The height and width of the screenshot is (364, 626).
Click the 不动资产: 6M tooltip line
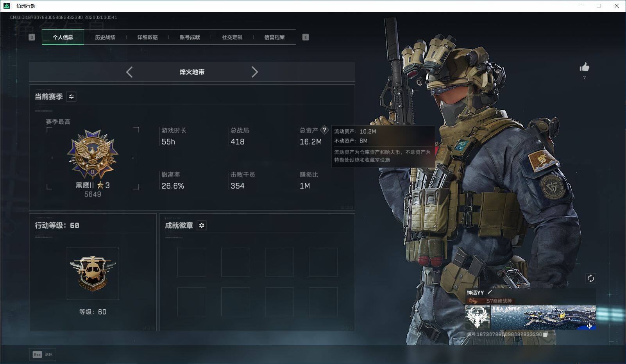351,141
